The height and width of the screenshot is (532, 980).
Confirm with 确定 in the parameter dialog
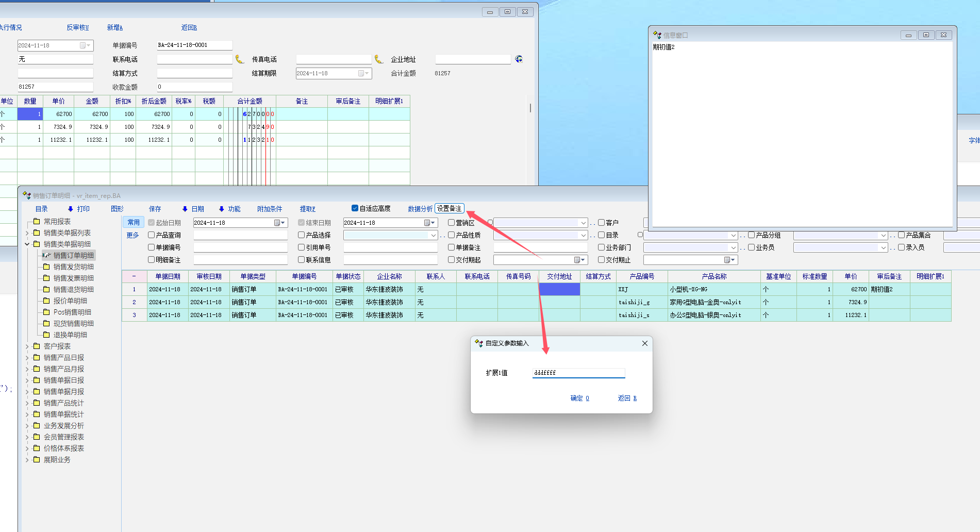pos(579,398)
